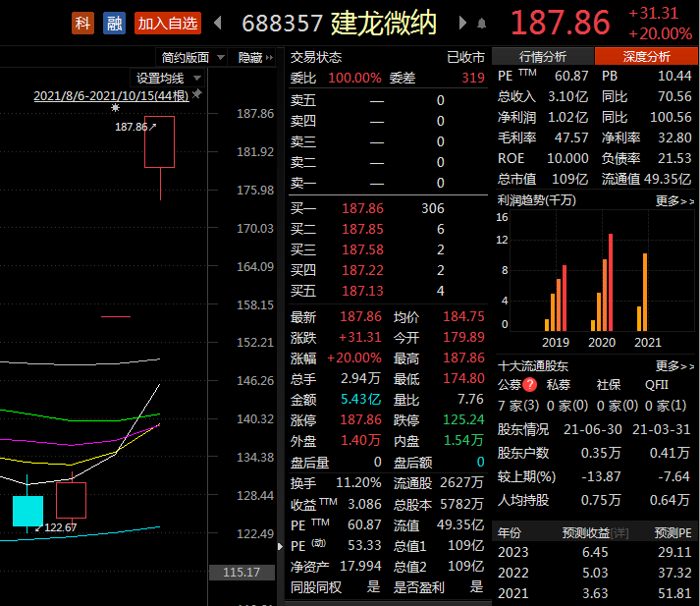Add stock via 加入自选 button

(168, 23)
